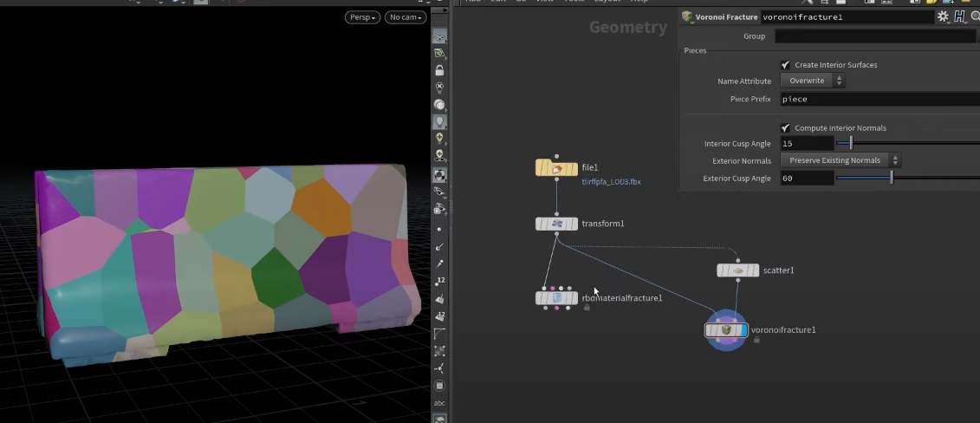Image resolution: width=980 pixels, height=423 pixels.
Task: Select the rbdmaterialfracture1 node icon
Action: tap(556, 298)
